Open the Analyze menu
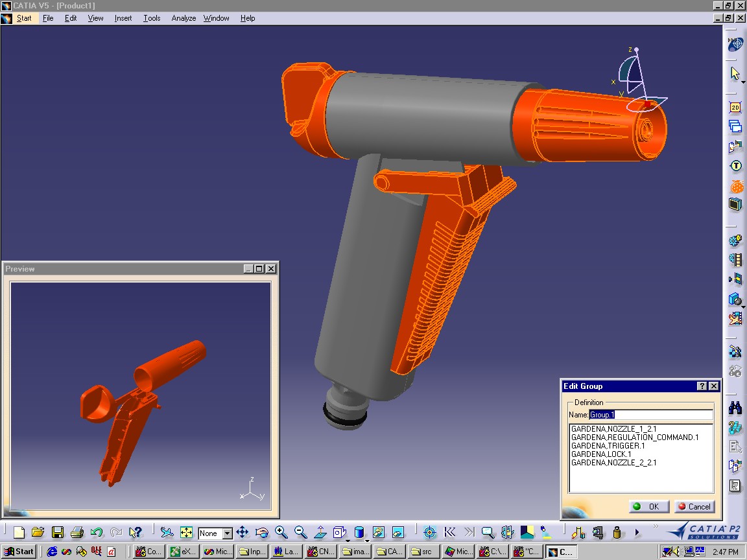Screen dimensions: 747x560 click(184, 18)
